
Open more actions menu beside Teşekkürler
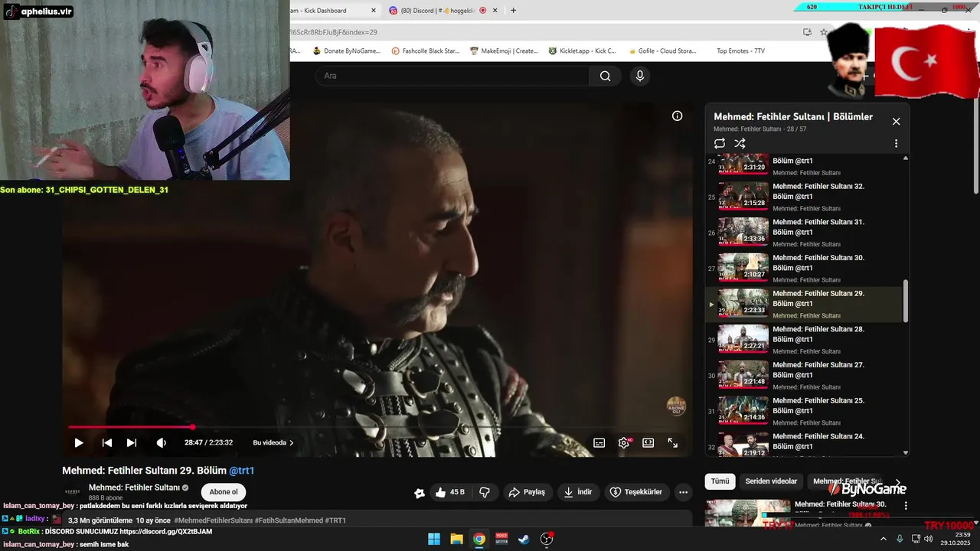[x=683, y=492]
